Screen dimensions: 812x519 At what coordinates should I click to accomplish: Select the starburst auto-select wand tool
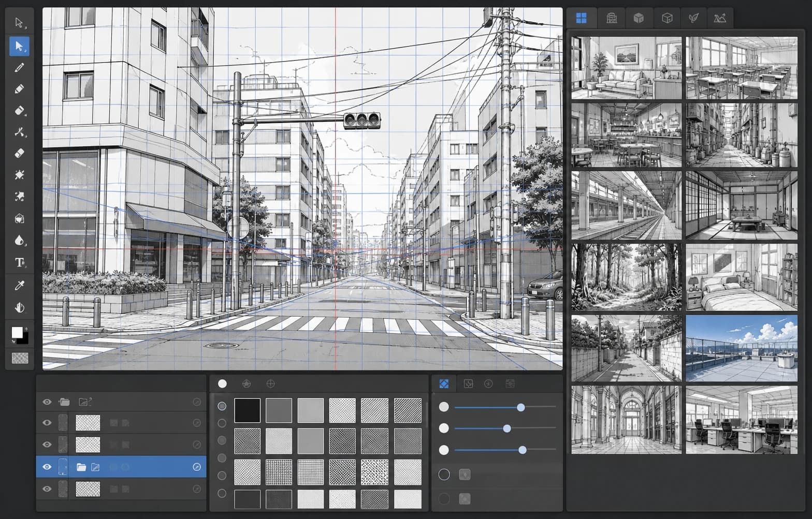pos(19,175)
